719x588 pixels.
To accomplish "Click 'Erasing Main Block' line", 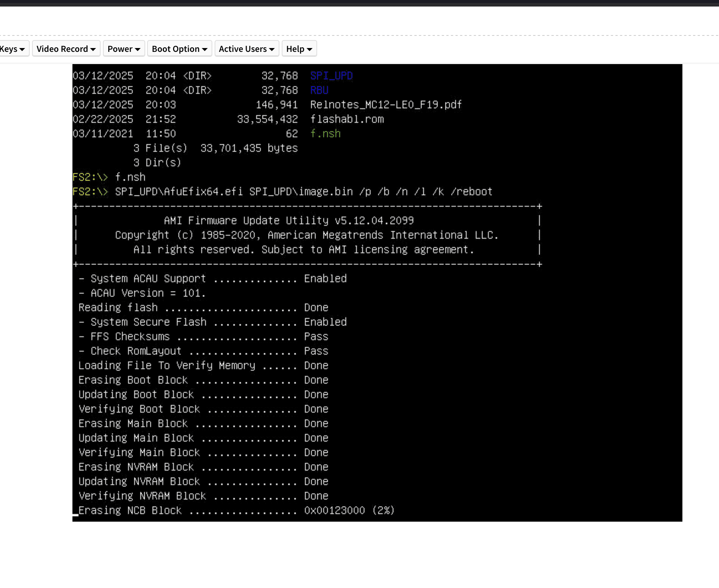I will (x=203, y=424).
